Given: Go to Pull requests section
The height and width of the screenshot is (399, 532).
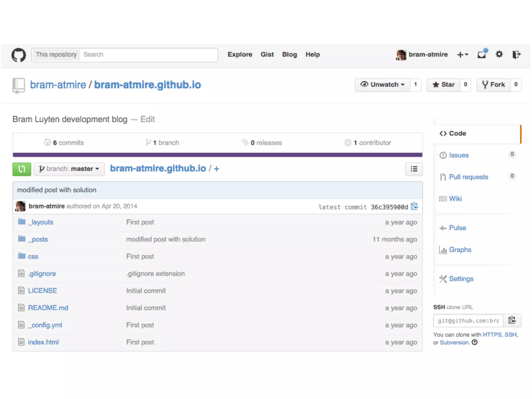Looking at the screenshot, I should click(468, 177).
